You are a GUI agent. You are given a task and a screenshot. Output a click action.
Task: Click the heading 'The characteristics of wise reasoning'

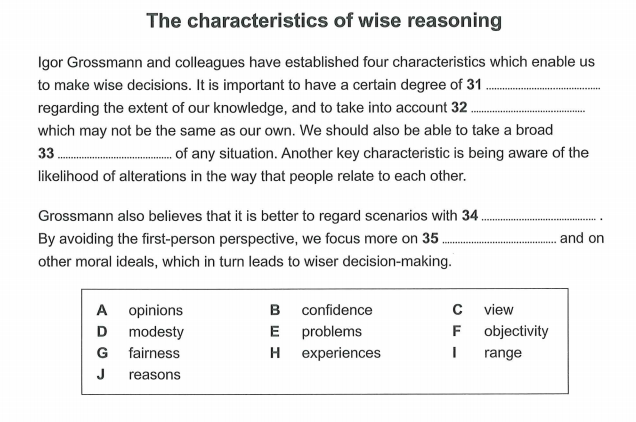coord(324,20)
